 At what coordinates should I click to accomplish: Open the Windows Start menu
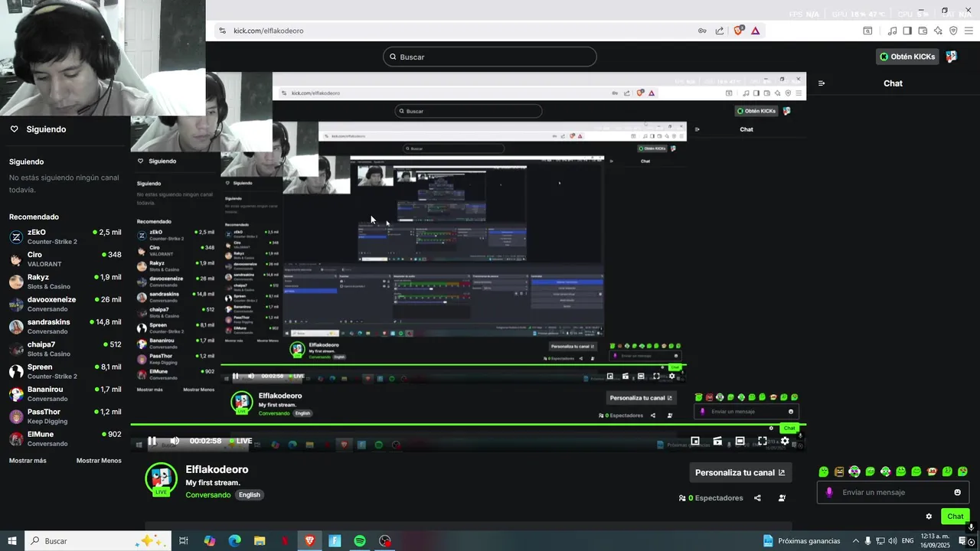click(x=12, y=541)
